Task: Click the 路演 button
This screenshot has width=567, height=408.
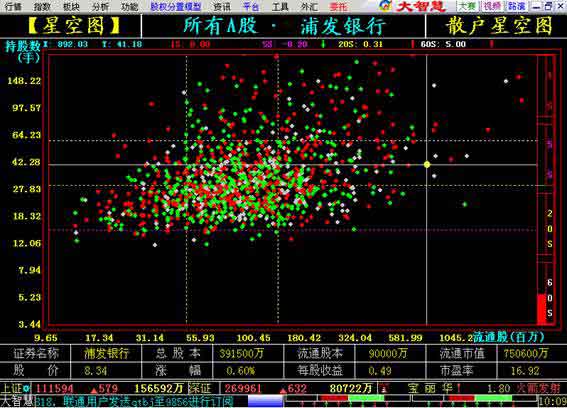Action: click(517, 6)
